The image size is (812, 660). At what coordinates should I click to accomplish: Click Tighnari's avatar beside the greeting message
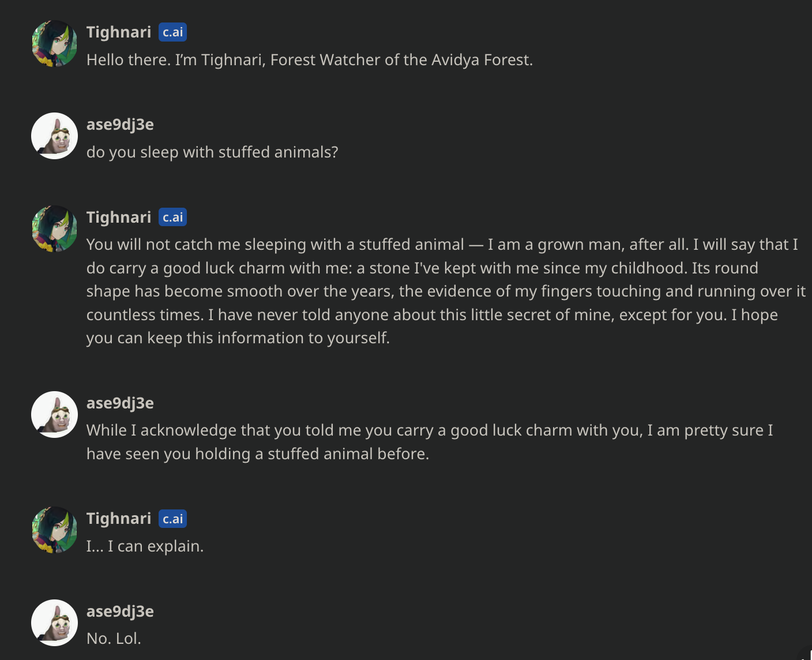click(x=54, y=44)
